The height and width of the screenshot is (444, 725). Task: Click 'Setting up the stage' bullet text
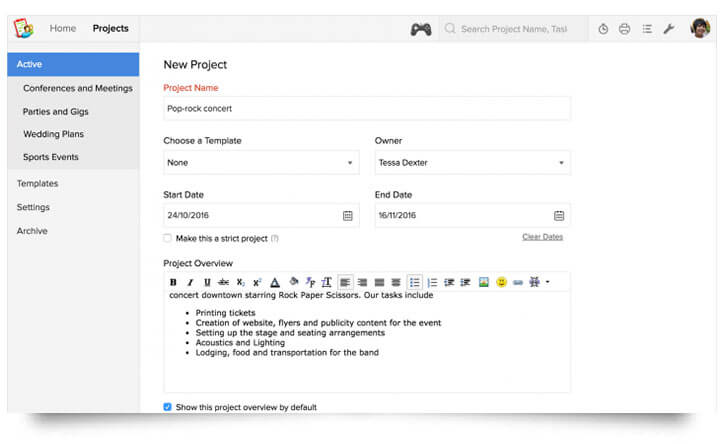tap(290, 333)
